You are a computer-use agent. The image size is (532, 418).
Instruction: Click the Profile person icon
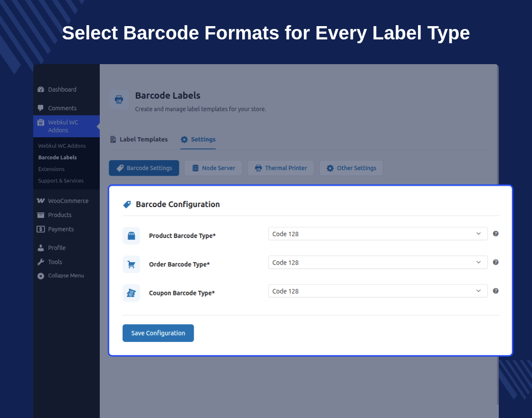(x=41, y=248)
